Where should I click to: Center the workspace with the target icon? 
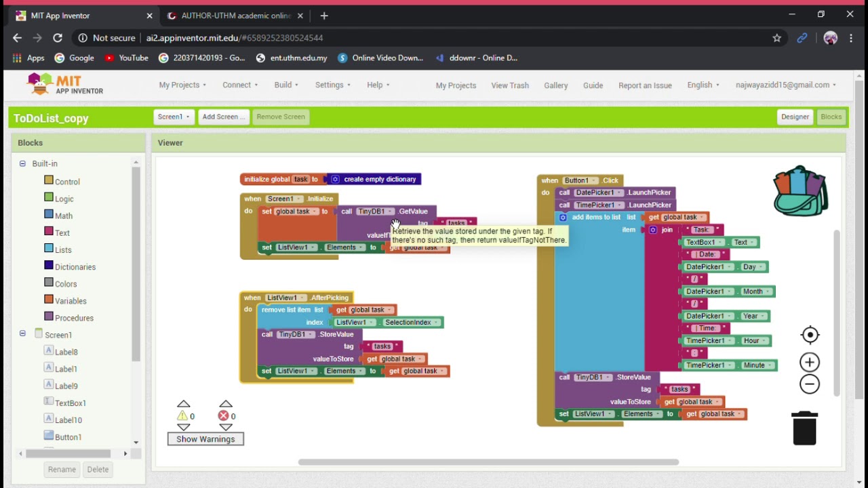810,335
